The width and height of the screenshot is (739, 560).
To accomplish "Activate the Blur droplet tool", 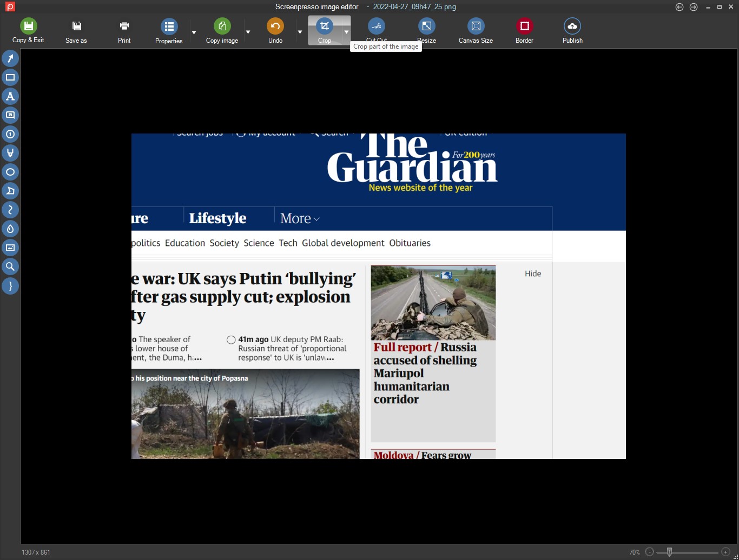I will 10,229.
